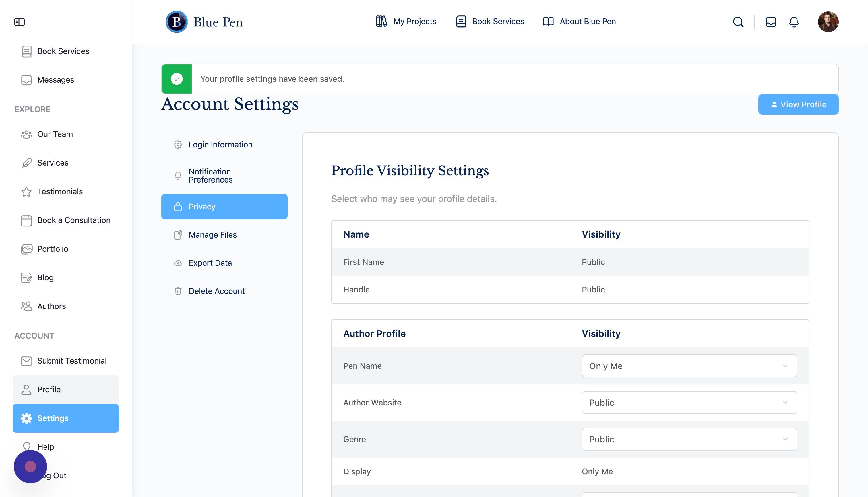The width and height of the screenshot is (868, 497).
Task: Collapse the sidebar using panel toggle icon
Action: [20, 22]
